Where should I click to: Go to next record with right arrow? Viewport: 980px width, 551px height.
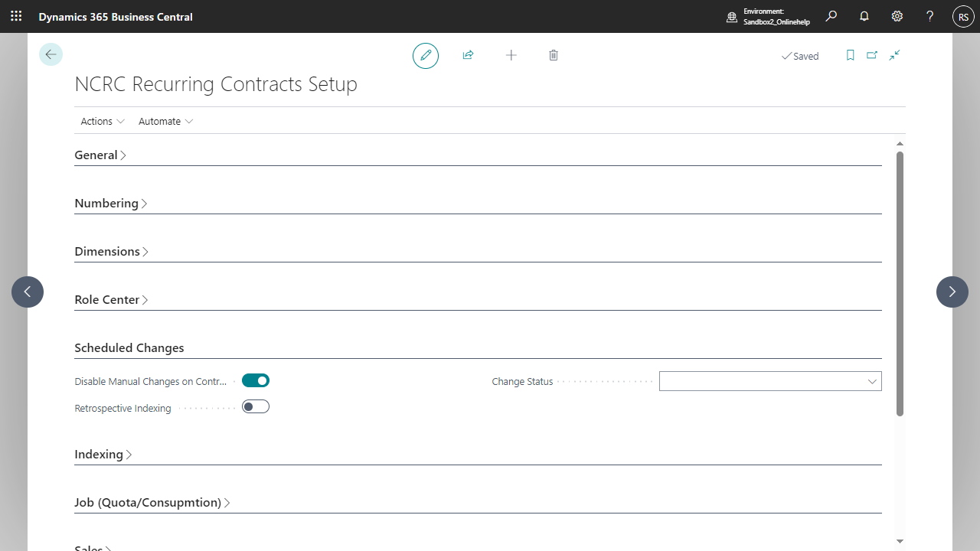coord(952,292)
